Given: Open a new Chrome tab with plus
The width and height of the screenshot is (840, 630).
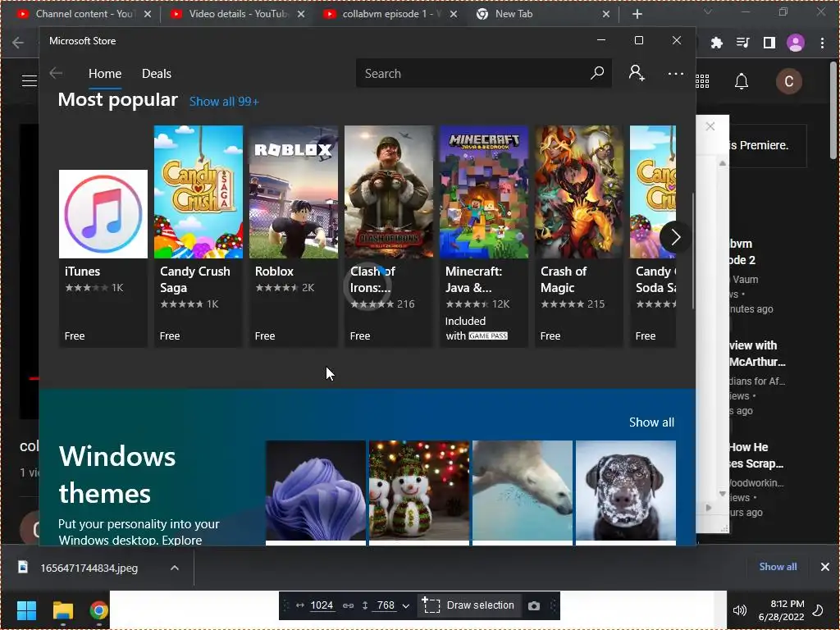Looking at the screenshot, I should [637, 14].
